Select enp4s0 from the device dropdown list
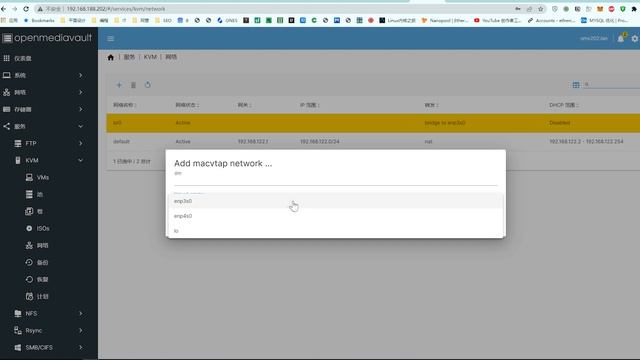Image resolution: width=640 pixels, height=360 pixels. click(x=336, y=216)
